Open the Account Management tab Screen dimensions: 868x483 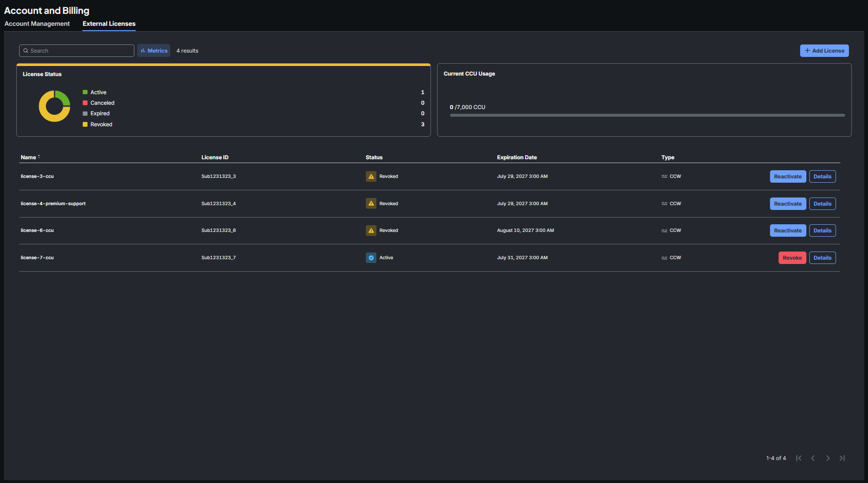click(37, 24)
